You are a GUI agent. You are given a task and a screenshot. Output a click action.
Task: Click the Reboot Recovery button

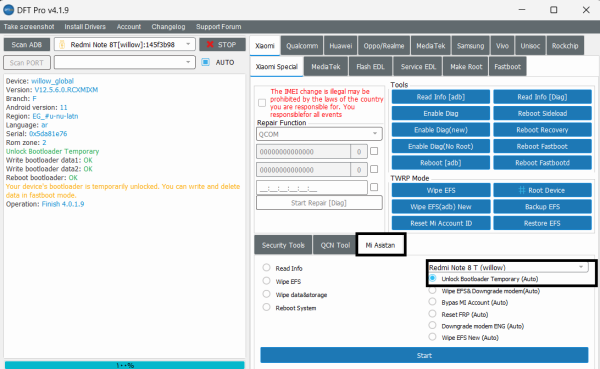[542, 130]
